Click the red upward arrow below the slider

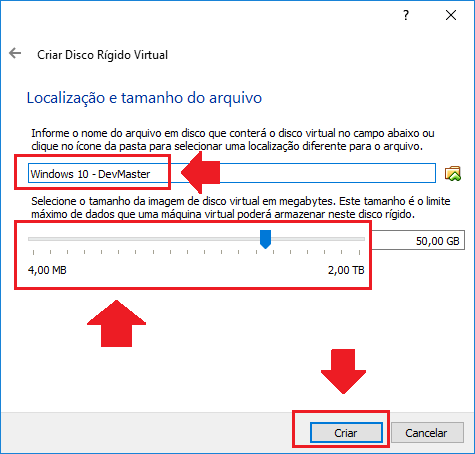(116, 323)
